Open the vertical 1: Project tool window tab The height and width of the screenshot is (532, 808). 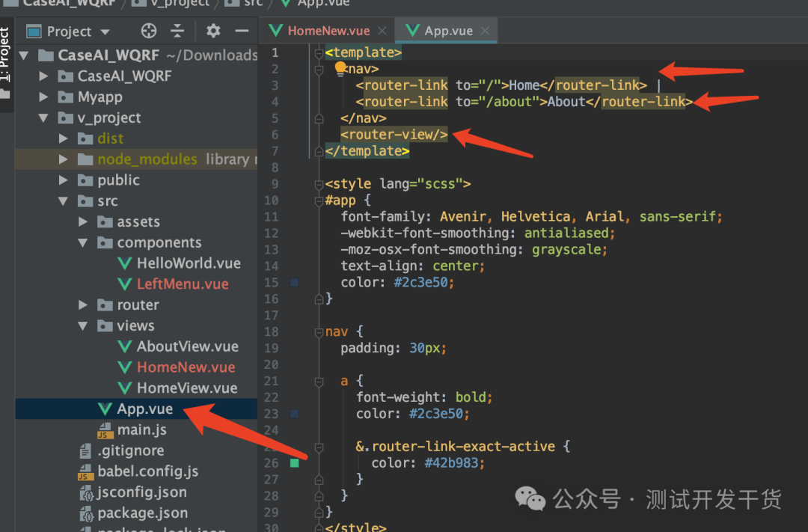(x=5, y=55)
